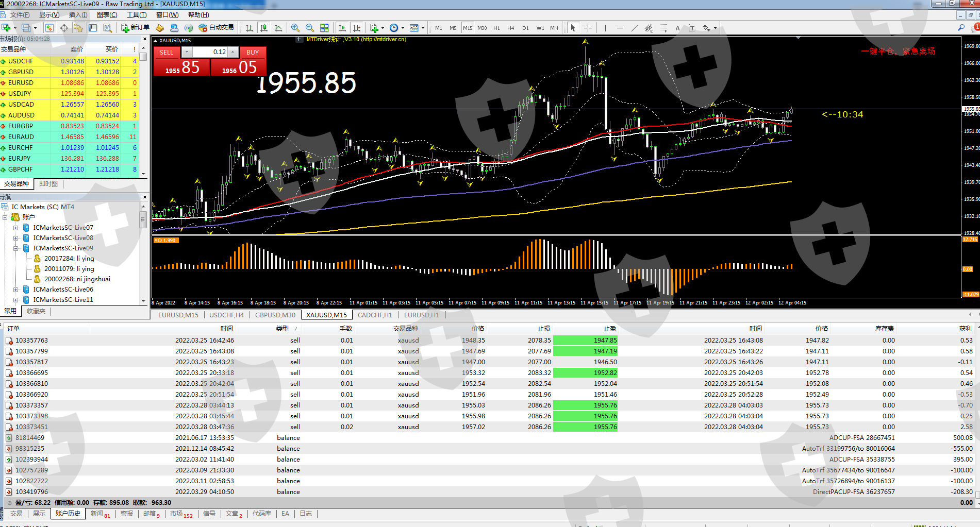Screen dimensions: 980x527
Task: Select account 20011079: li ying
Action: 69,269
